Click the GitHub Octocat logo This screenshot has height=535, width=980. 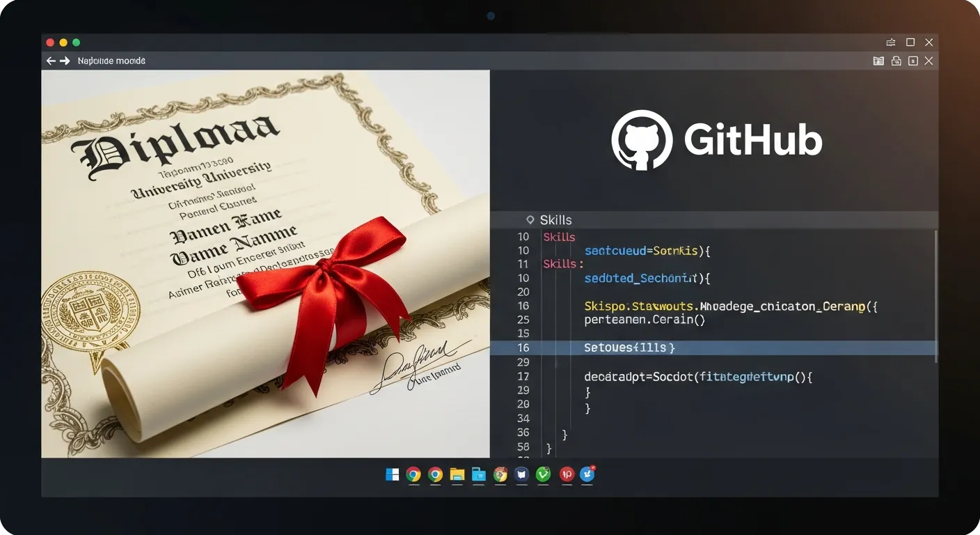point(642,140)
